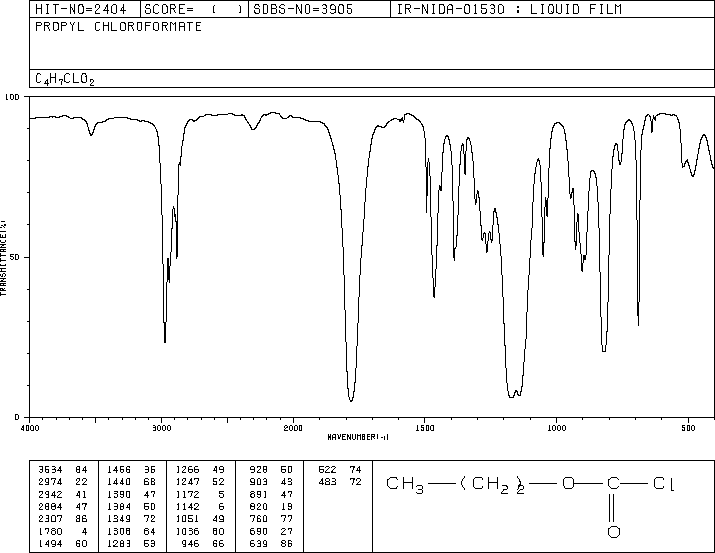Select peak table entry 1780
Screen dimensions: 715x553
pyautogui.click(x=63, y=532)
